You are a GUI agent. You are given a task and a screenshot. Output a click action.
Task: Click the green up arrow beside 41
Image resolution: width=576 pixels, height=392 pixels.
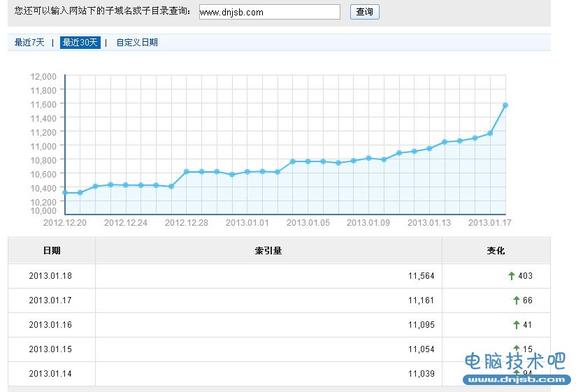[517, 325]
